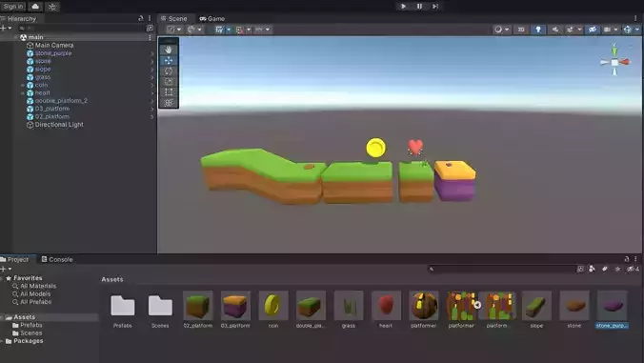644x363 pixels.
Task: Click the scene search-by-type icon in Hierarchy
Action: [150, 28]
